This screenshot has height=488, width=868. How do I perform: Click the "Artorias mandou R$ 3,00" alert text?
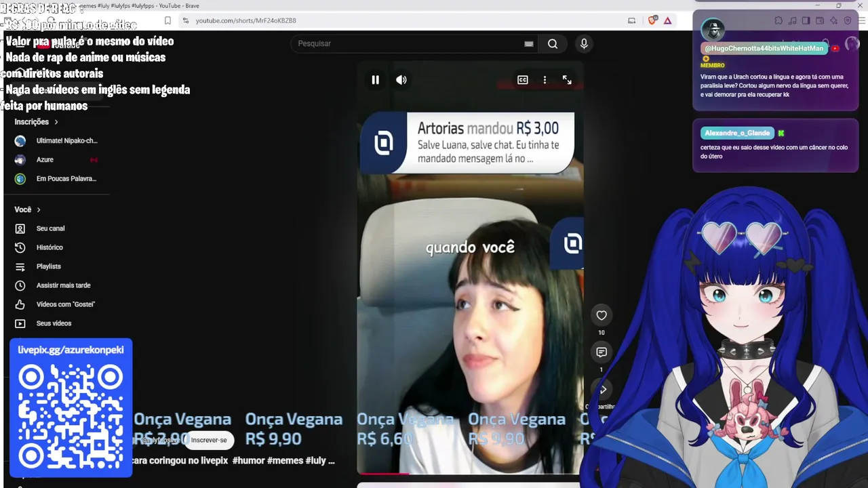[x=488, y=128]
